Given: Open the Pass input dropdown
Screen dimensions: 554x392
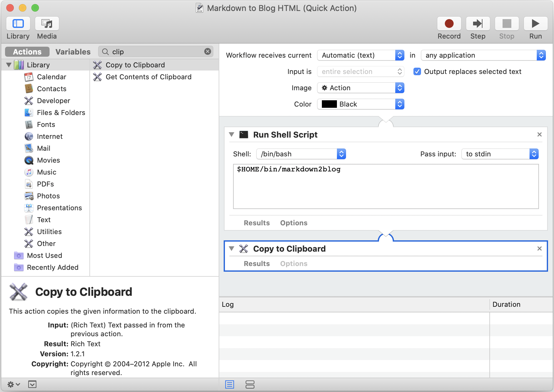Looking at the screenshot, I should (499, 154).
